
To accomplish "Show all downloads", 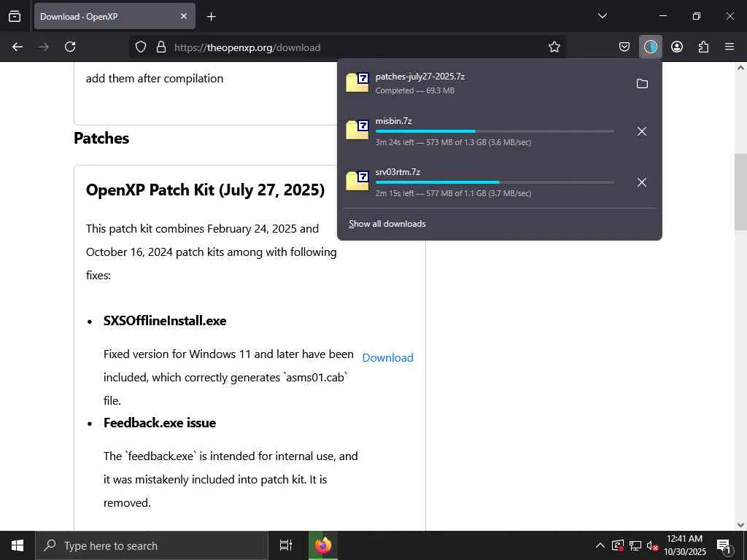I will [x=387, y=224].
